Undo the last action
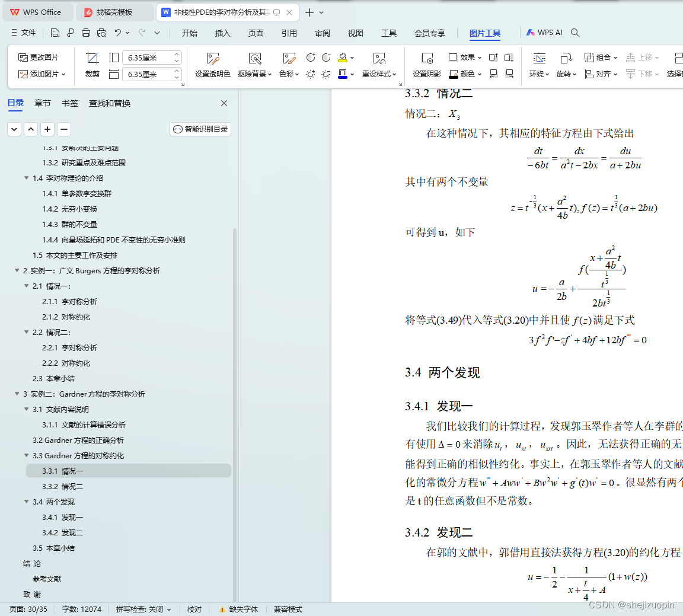The height and width of the screenshot is (616, 683). [x=117, y=33]
